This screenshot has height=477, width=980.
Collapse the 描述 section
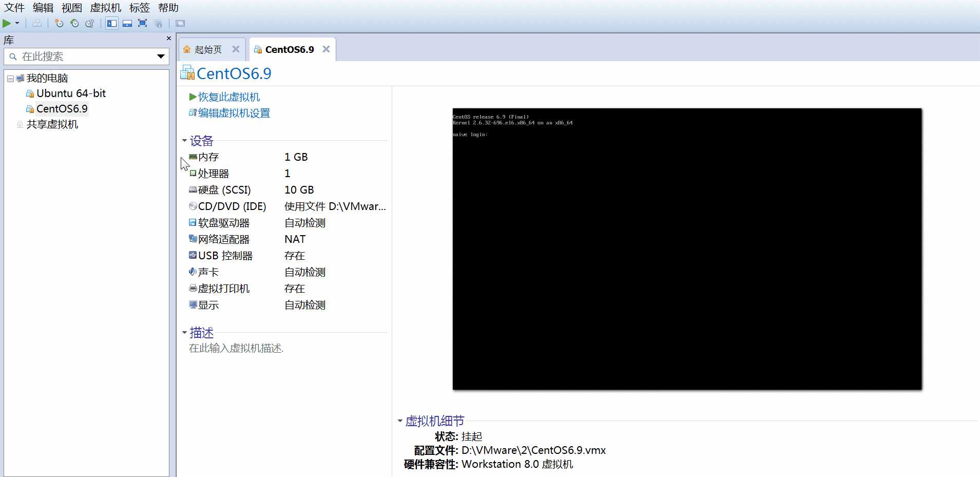tap(184, 332)
